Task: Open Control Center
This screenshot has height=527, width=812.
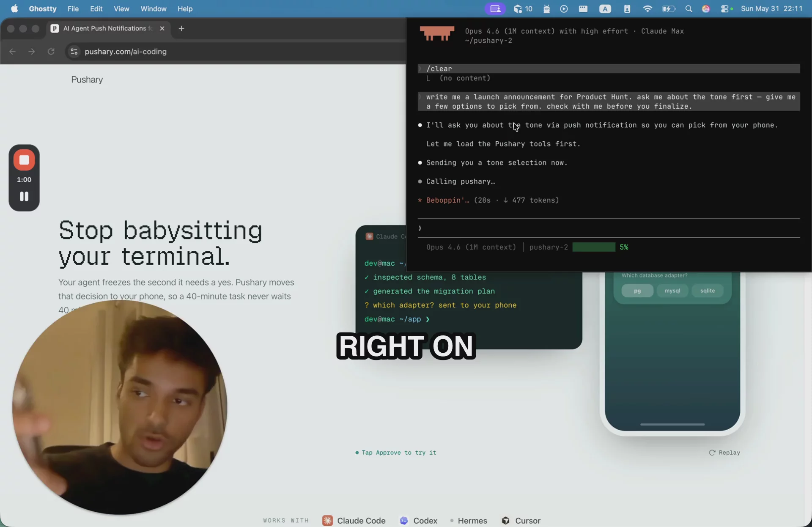Action: click(x=725, y=8)
